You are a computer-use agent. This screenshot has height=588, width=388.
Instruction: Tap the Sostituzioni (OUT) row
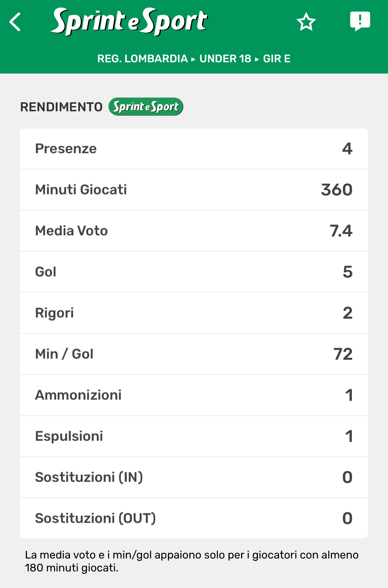tap(194, 518)
